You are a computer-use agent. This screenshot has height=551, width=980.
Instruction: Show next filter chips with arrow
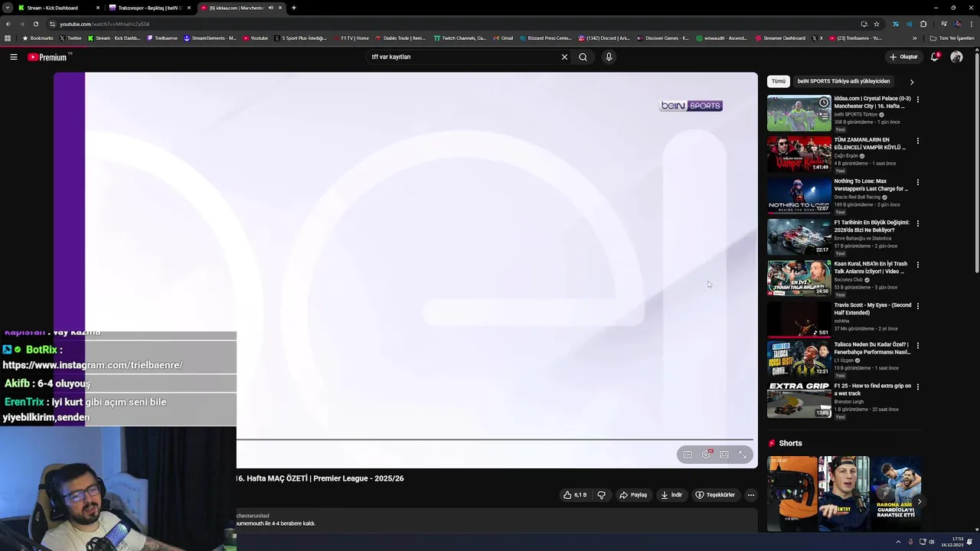click(911, 82)
